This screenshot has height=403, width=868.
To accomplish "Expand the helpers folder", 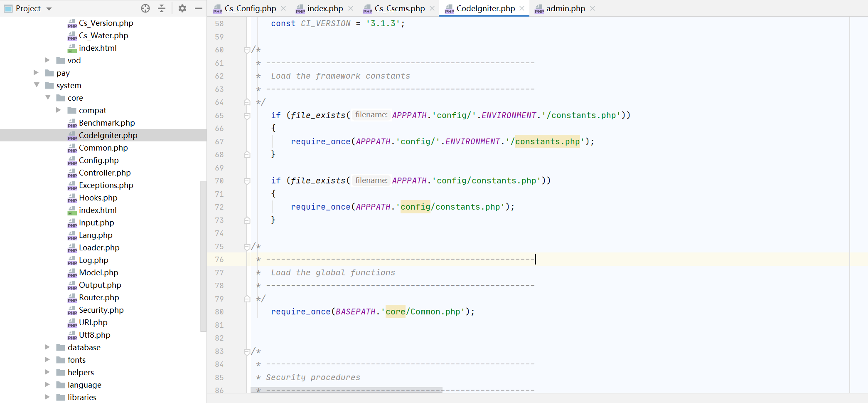I will click(47, 372).
